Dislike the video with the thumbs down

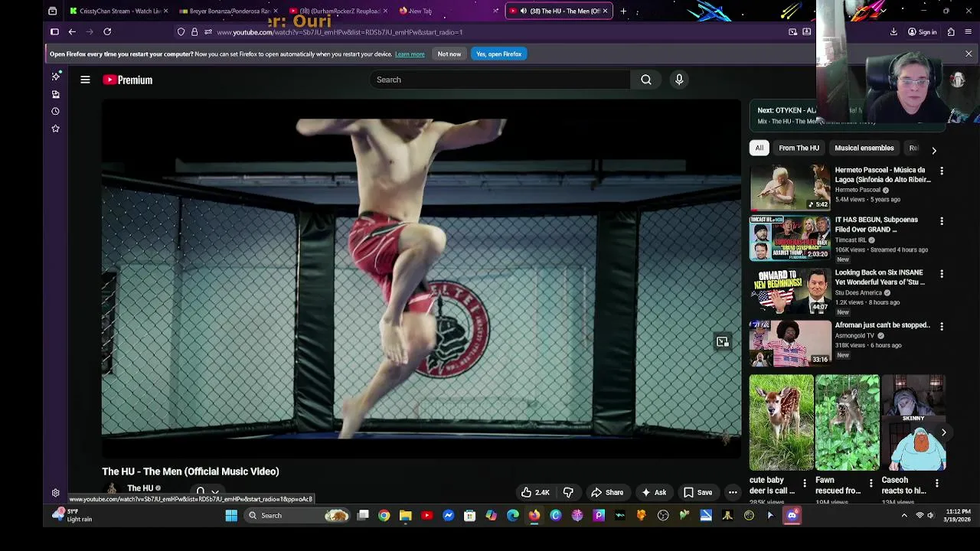coord(568,493)
